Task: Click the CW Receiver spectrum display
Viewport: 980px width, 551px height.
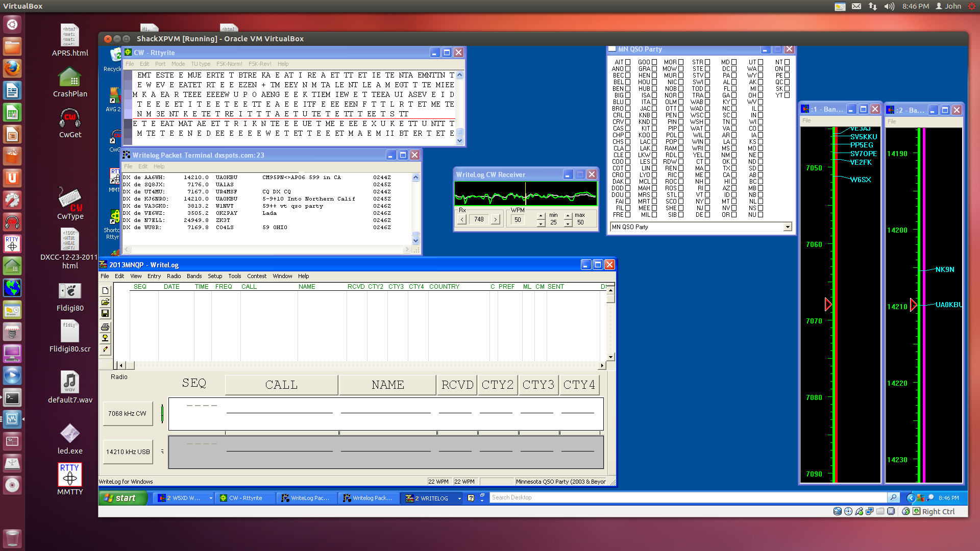Action: pyautogui.click(x=525, y=194)
